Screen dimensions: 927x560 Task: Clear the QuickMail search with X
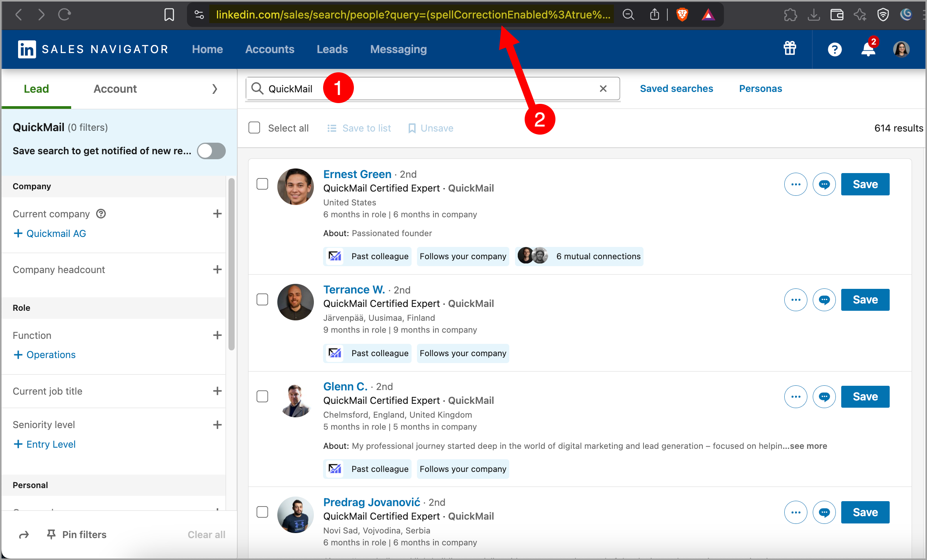pyautogui.click(x=603, y=89)
